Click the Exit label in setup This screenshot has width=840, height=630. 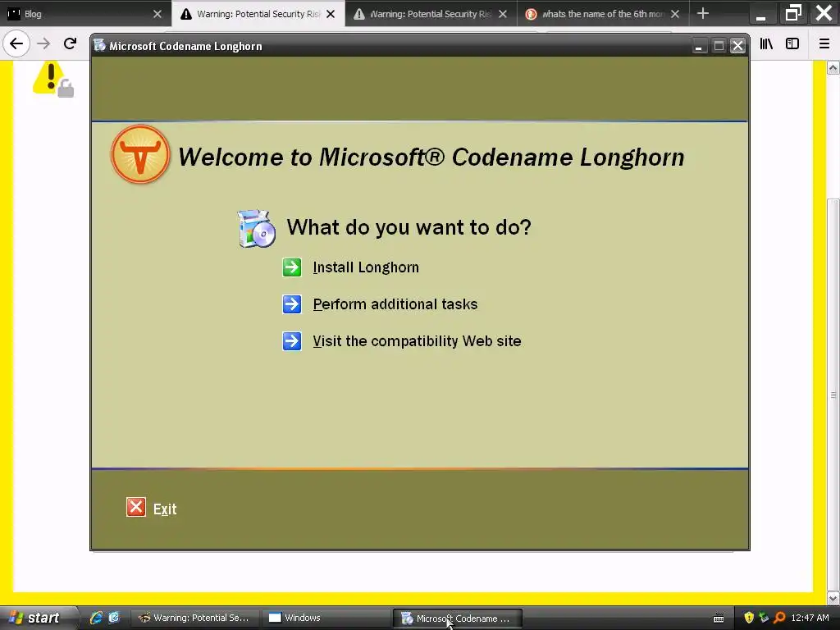click(x=165, y=509)
